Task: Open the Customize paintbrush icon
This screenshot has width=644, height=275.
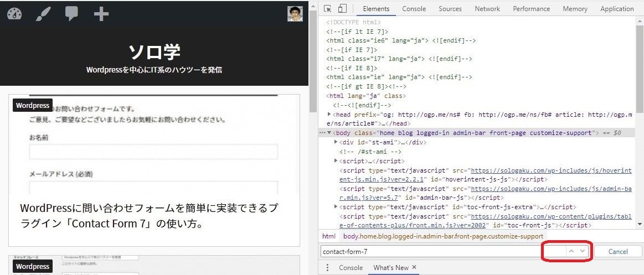Action: tap(43, 14)
